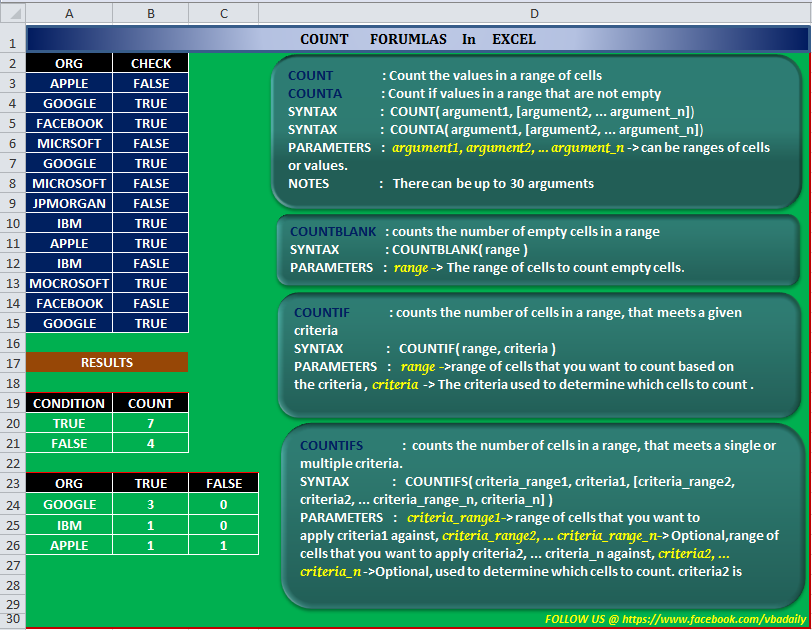The width and height of the screenshot is (812, 630).
Task: Select the CHECK header cell
Action: click(151, 63)
